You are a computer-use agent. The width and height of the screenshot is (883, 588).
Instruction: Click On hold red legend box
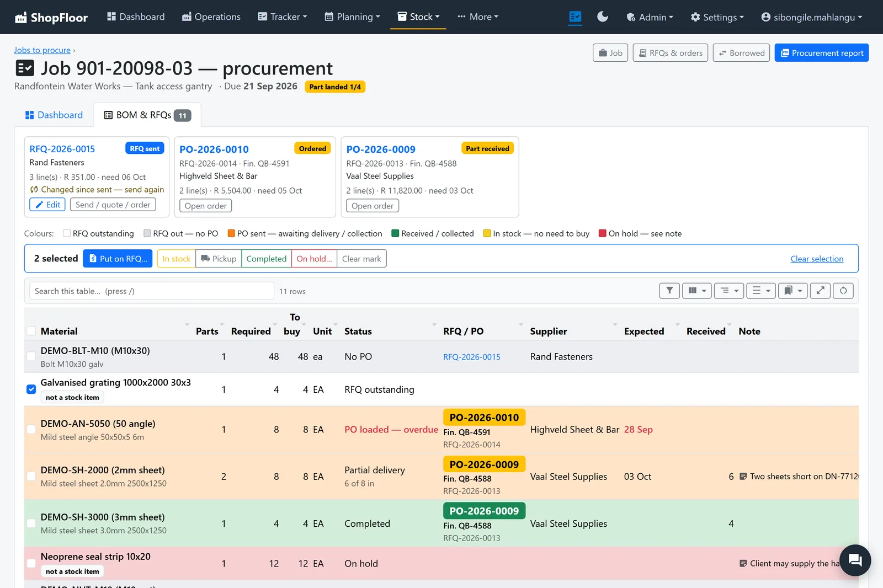click(603, 233)
